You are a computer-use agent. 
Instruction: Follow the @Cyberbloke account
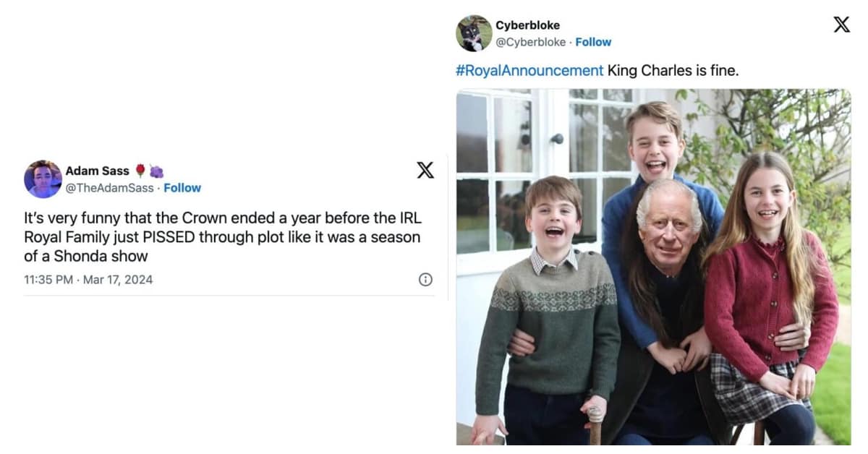coord(593,42)
